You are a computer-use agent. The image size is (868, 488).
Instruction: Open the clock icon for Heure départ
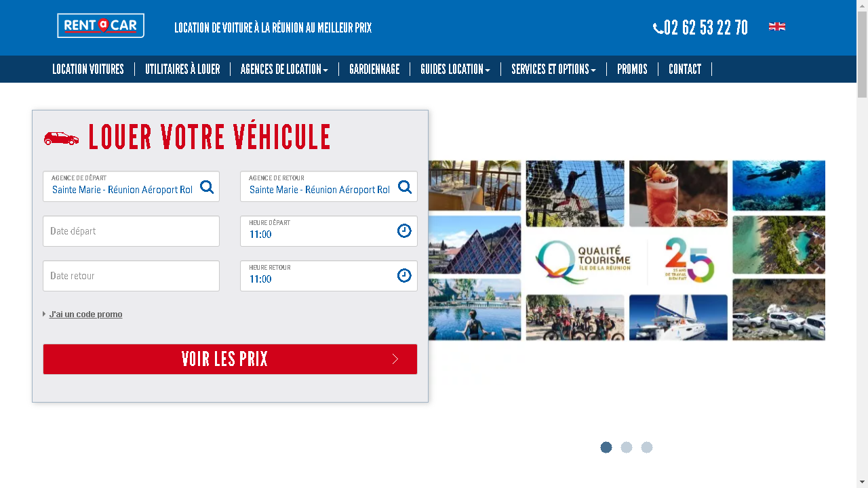pyautogui.click(x=404, y=231)
